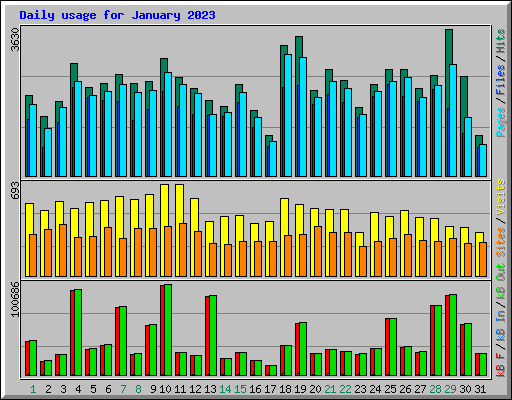Select day 21 on the x-axis
The height and width of the screenshot is (400, 512).
(x=330, y=389)
